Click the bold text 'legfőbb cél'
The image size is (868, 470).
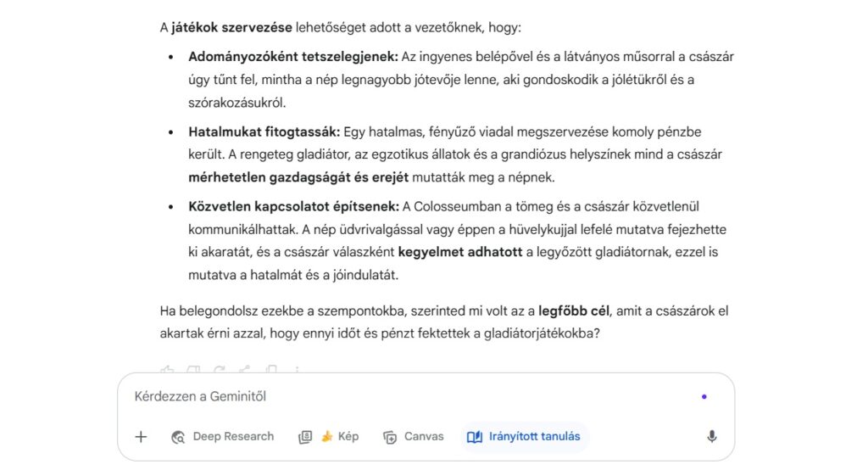576,311
